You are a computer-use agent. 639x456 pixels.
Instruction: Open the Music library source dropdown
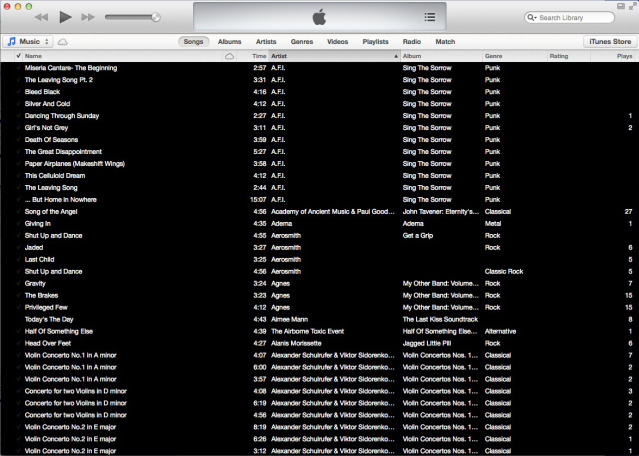click(x=28, y=42)
